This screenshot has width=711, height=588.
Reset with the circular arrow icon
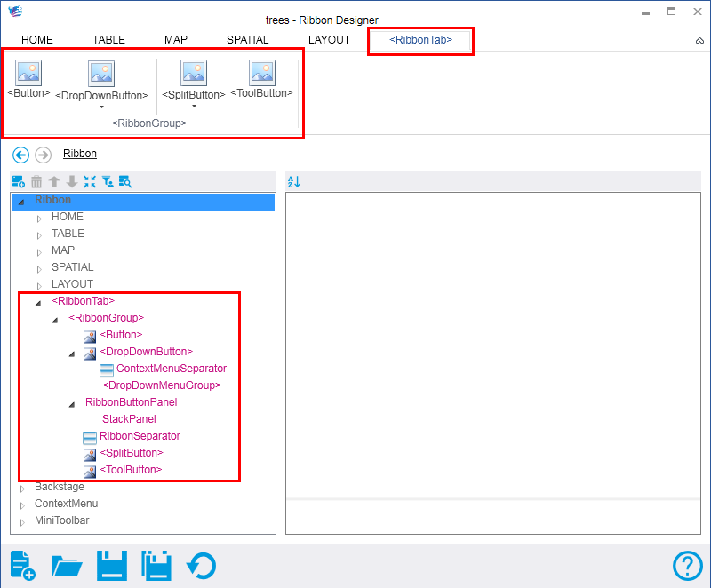(x=201, y=566)
